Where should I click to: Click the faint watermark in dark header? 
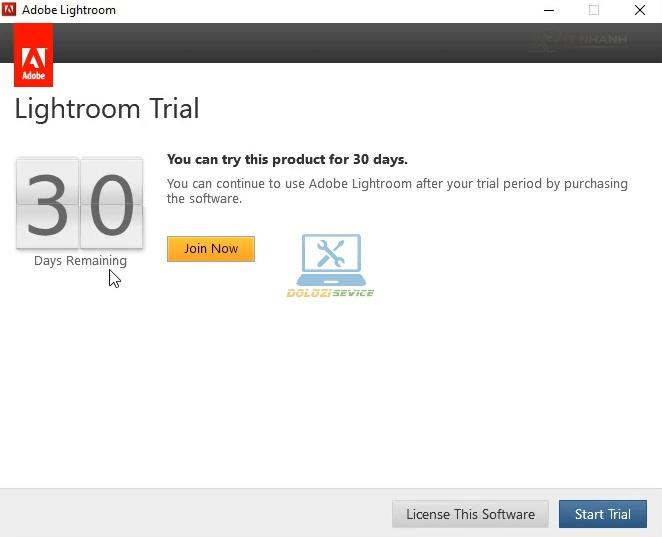[580, 41]
